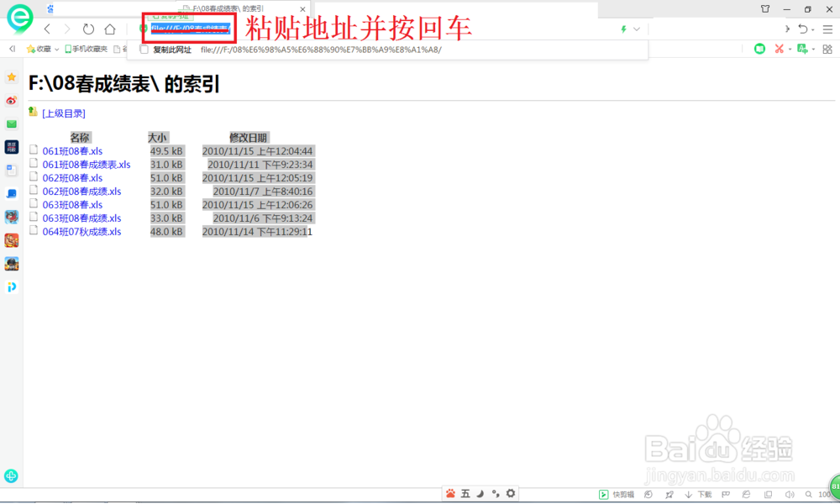Viewport: 840px width, 504px height.
Task: Open the sidebar Weibo icon
Action: 11,101
